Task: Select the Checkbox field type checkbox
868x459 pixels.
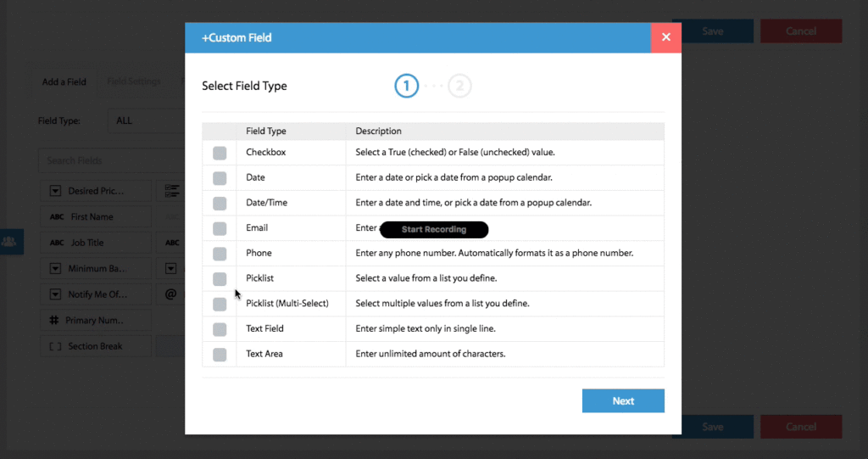Action: point(220,153)
